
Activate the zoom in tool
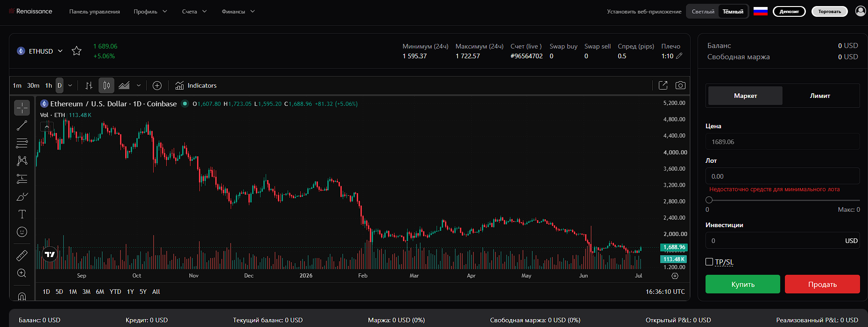point(22,273)
